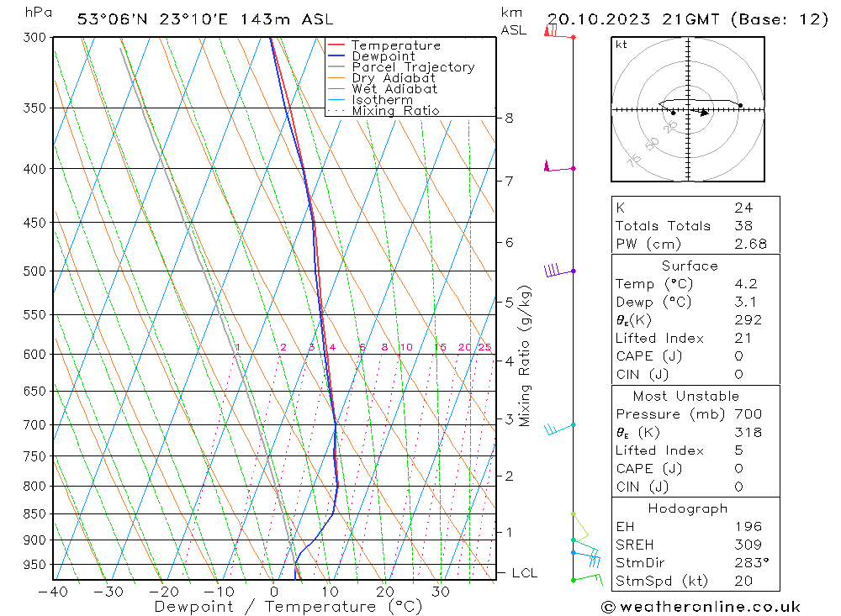This screenshot has height=616, width=841.
Task: Click the StmSpd (kt) value 20
Action: [743, 582]
